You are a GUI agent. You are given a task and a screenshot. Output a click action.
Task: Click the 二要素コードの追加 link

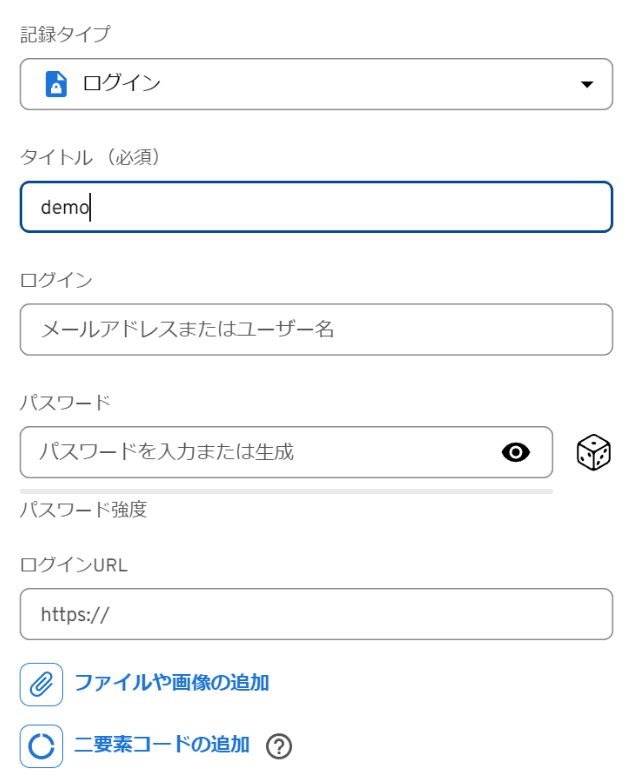(x=162, y=744)
